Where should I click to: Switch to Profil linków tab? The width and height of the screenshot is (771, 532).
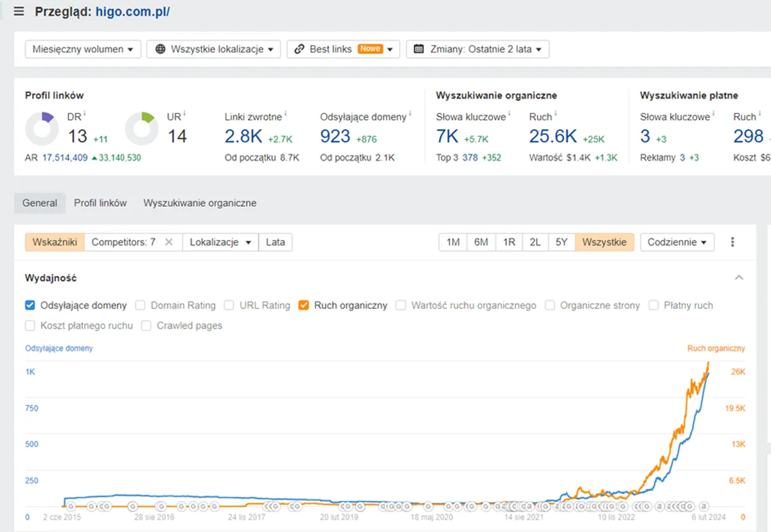(x=100, y=203)
